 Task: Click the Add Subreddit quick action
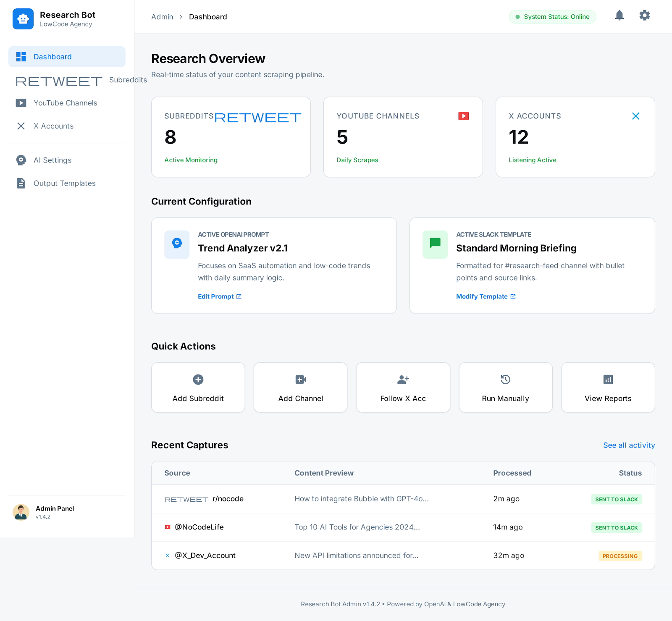(x=198, y=387)
